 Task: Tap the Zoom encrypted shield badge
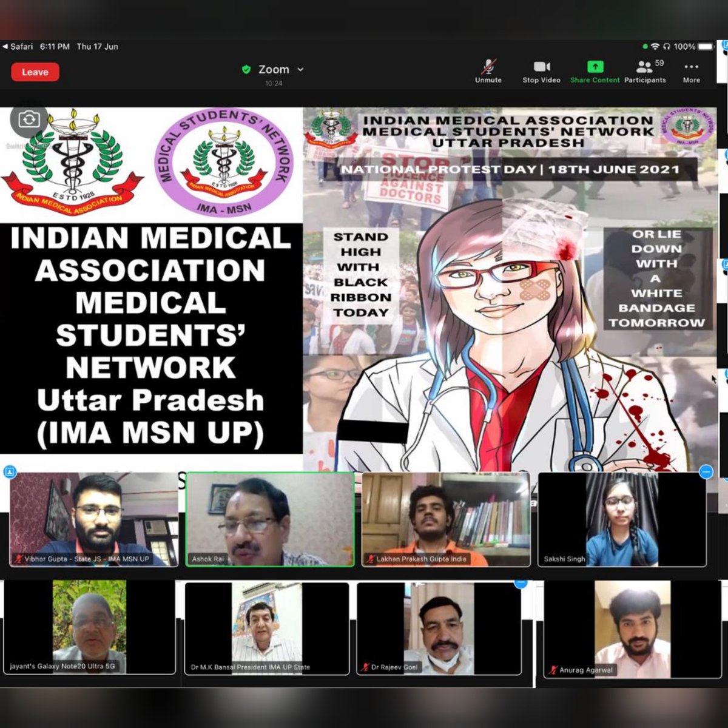(x=246, y=69)
